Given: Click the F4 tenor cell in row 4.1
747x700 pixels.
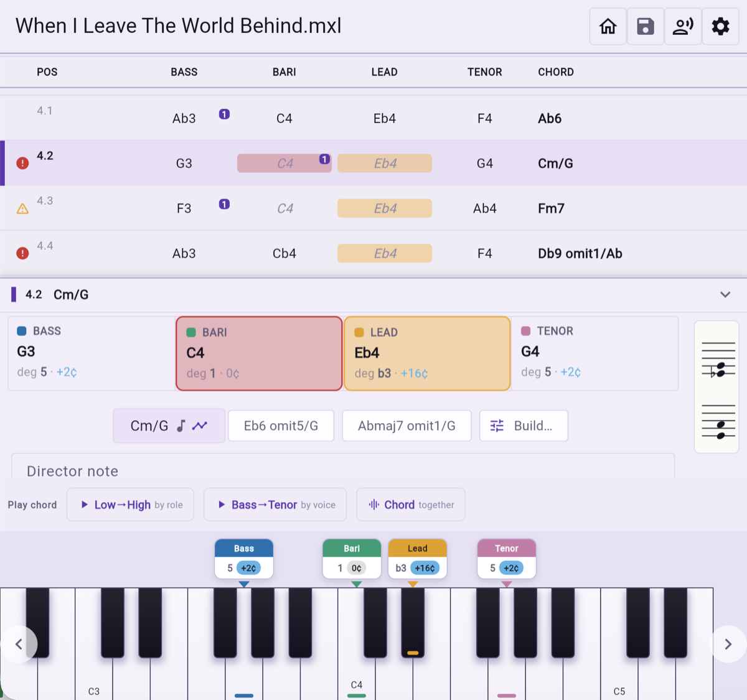Looking at the screenshot, I should tap(485, 118).
